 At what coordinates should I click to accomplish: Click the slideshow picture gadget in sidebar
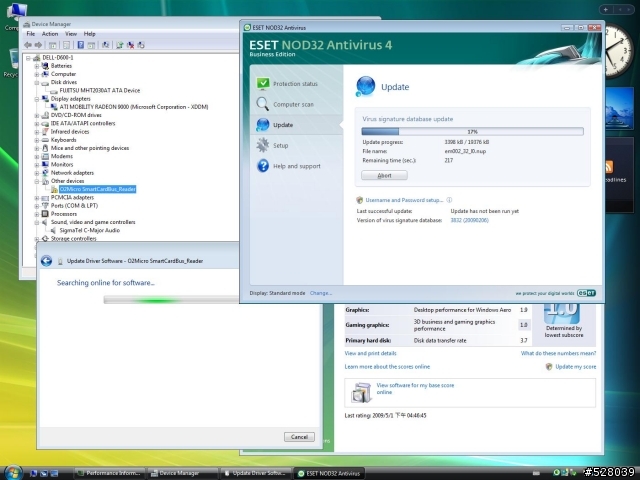click(x=619, y=109)
